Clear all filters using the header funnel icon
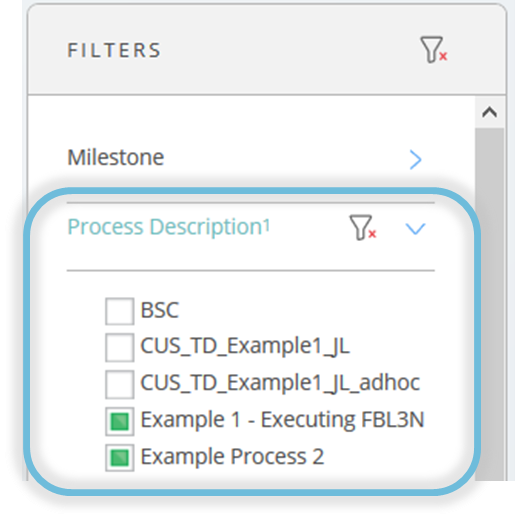This screenshot has height=519, width=515. (433, 50)
